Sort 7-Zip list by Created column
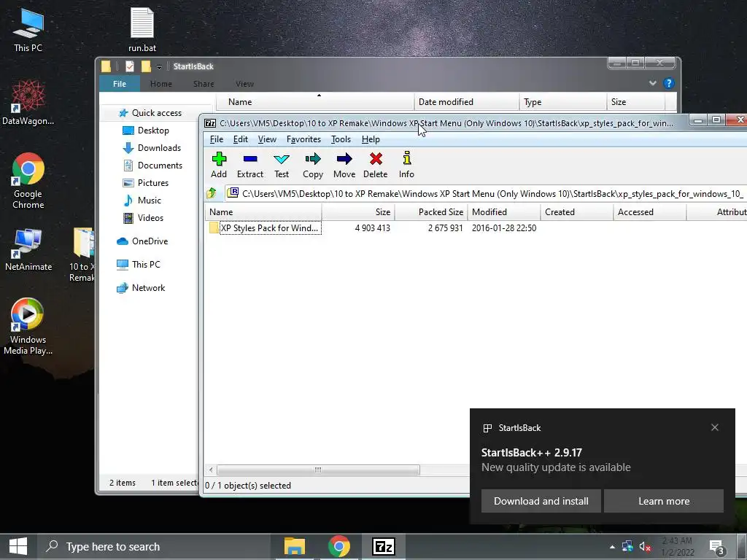747x560 pixels. [x=577, y=212]
